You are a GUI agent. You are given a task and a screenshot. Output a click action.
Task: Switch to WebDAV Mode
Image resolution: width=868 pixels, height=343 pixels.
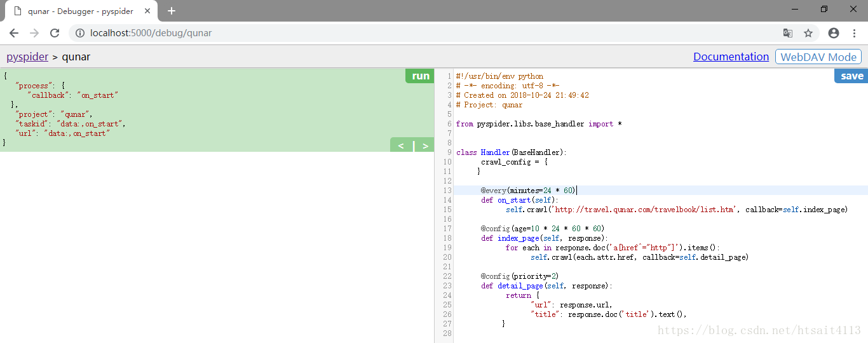coord(818,57)
